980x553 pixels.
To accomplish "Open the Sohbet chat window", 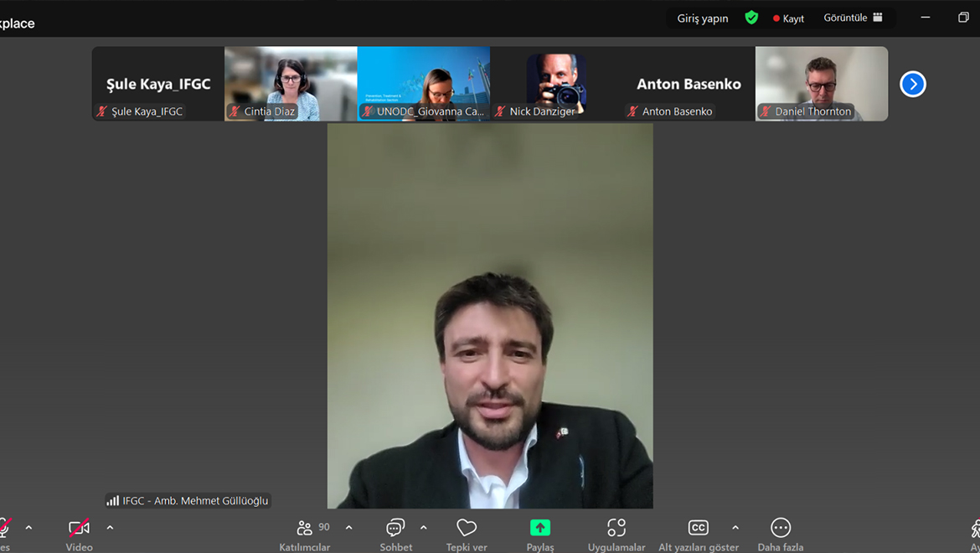I will (395, 534).
